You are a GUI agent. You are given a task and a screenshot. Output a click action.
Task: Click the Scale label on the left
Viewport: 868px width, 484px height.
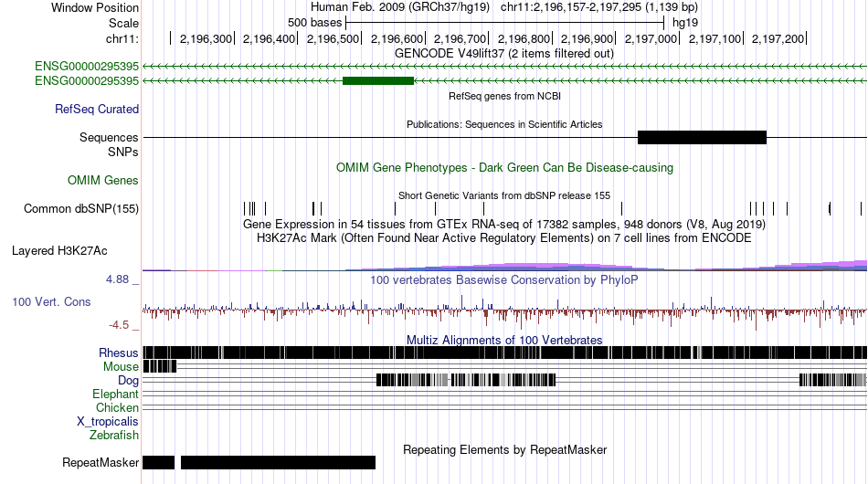pyautogui.click(x=123, y=23)
